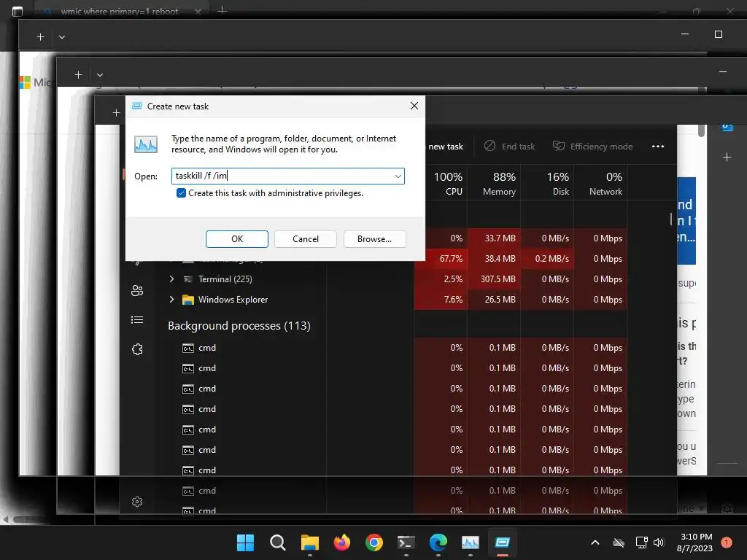747x560 pixels.
Task: Open Details page in Task Manager sidebar
Action: [137, 320]
